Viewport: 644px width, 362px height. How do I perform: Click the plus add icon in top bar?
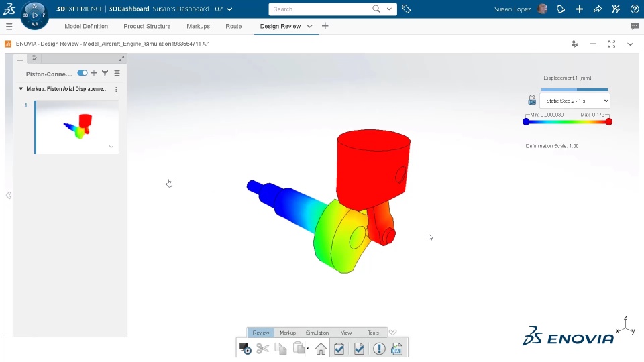tap(579, 9)
